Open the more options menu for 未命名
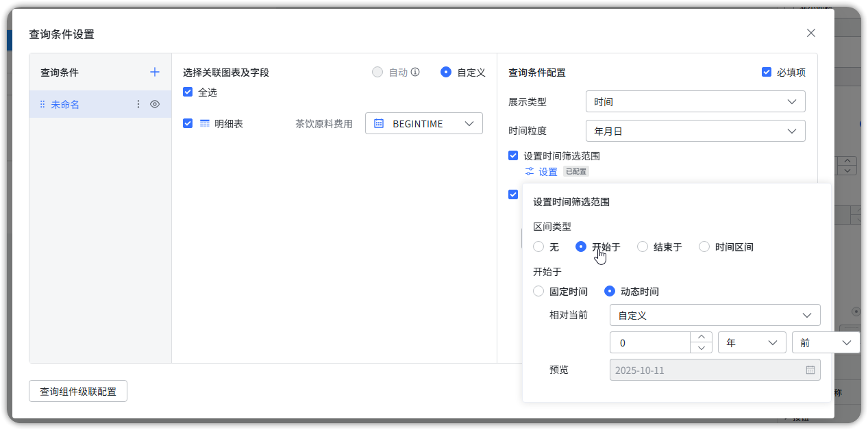868x430 pixels. [138, 104]
